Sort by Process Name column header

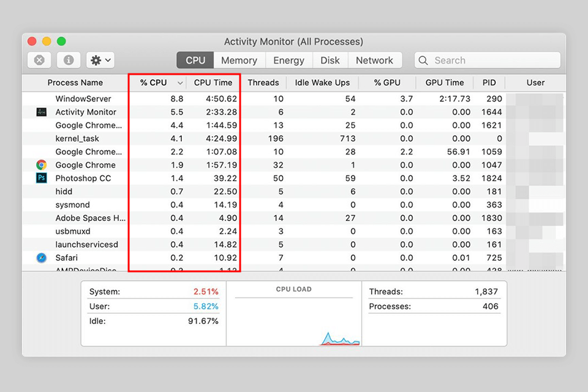(x=75, y=83)
